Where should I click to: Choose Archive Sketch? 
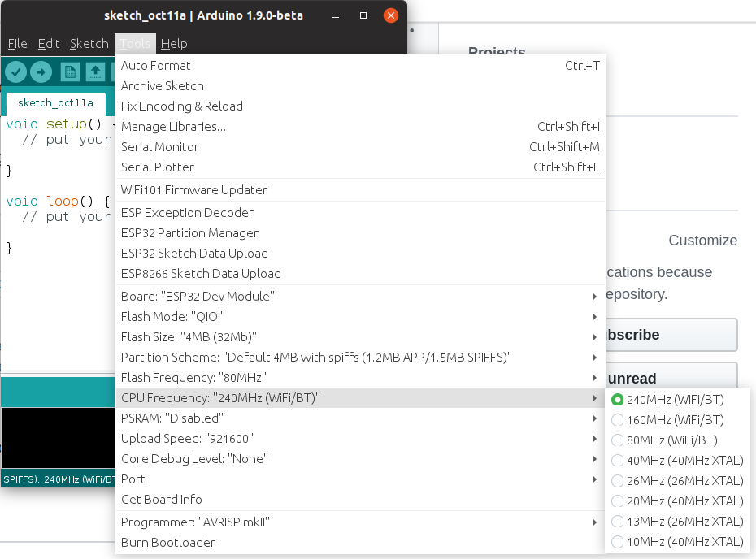[x=360, y=86]
